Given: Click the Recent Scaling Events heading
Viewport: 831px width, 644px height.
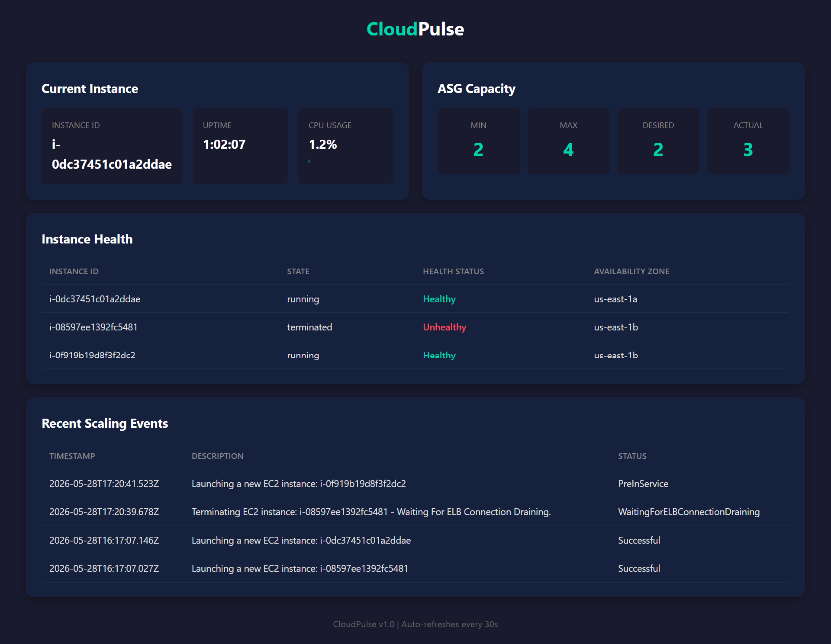Looking at the screenshot, I should point(105,423).
